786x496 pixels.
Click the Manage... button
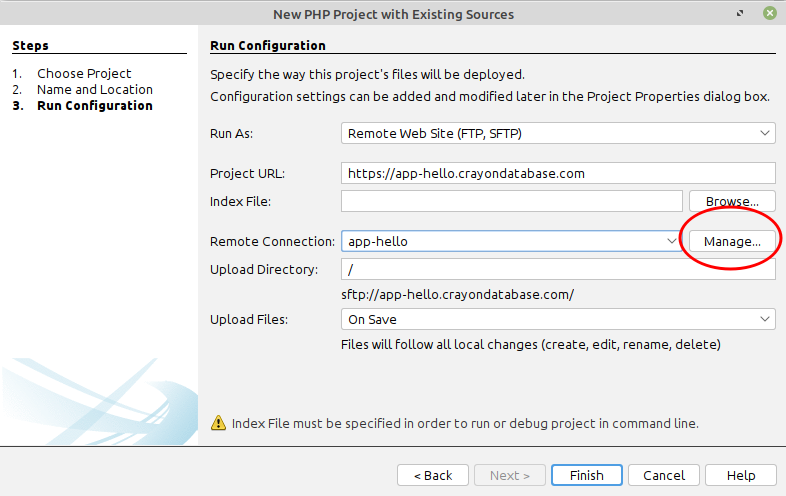(732, 241)
